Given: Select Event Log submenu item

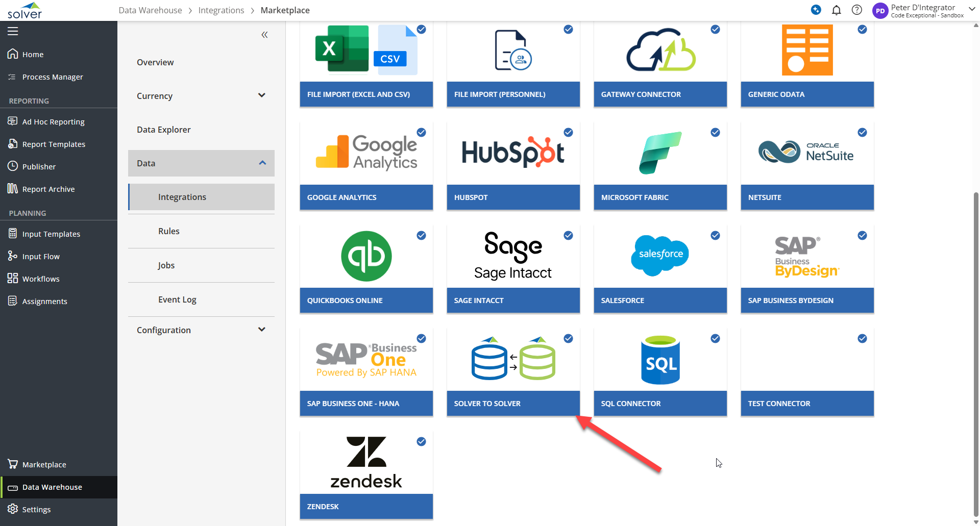Looking at the screenshot, I should pos(201,299).
